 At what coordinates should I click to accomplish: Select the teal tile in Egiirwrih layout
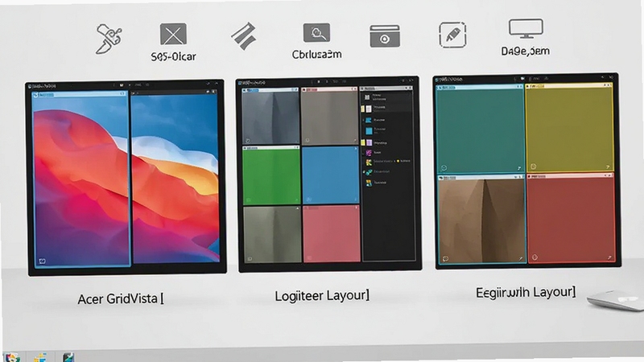480,129
